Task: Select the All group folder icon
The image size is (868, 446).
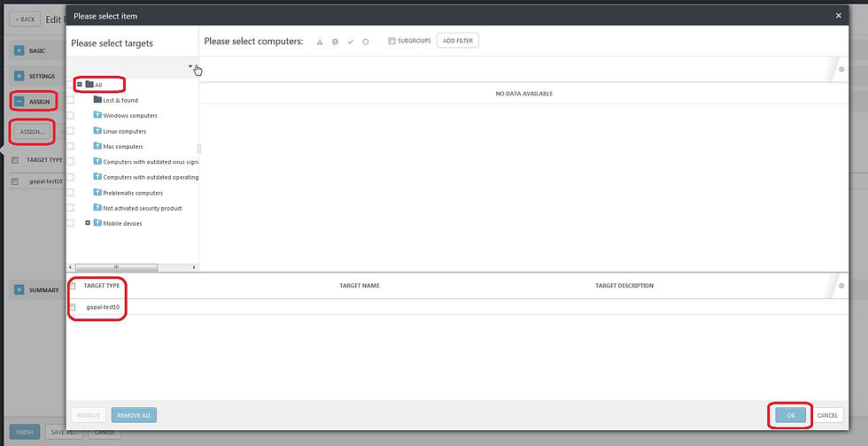Action: click(89, 85)
